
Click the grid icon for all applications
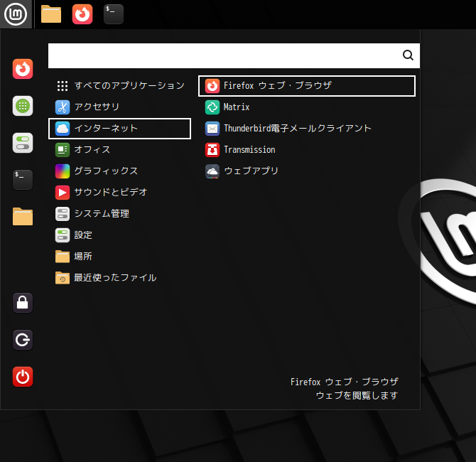click(x=63, y=86)
